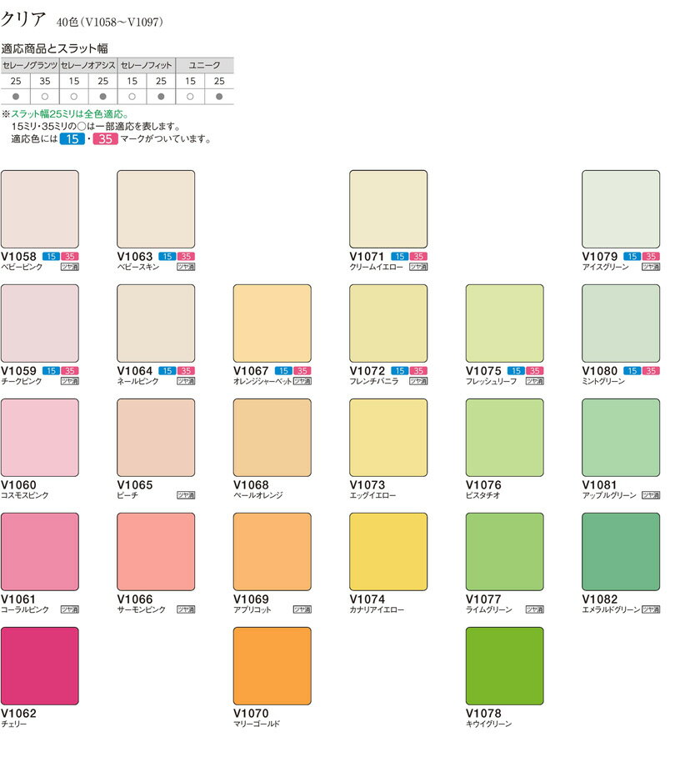Click the ツヤ消 badge under V1065

[x=186, y=495]
